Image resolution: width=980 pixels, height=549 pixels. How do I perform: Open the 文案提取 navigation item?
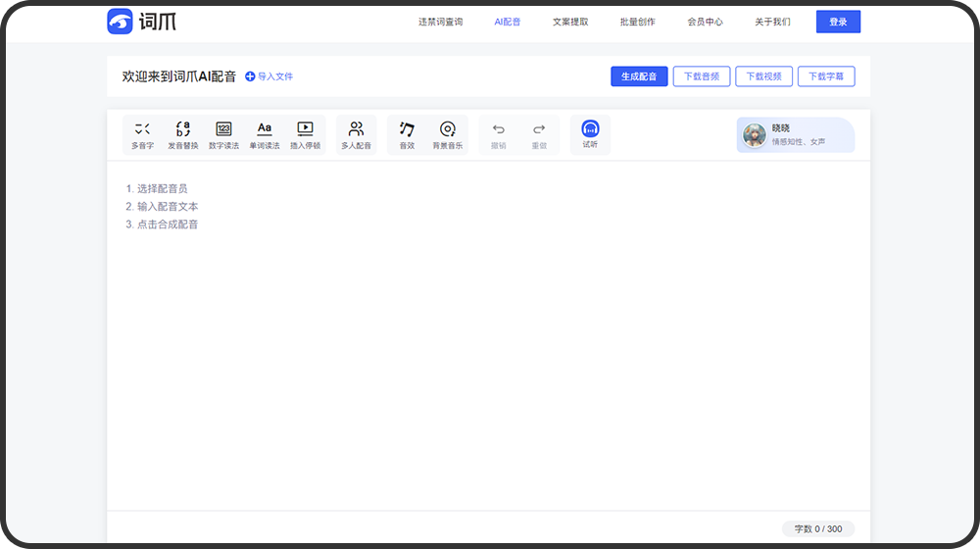[570, 22]
